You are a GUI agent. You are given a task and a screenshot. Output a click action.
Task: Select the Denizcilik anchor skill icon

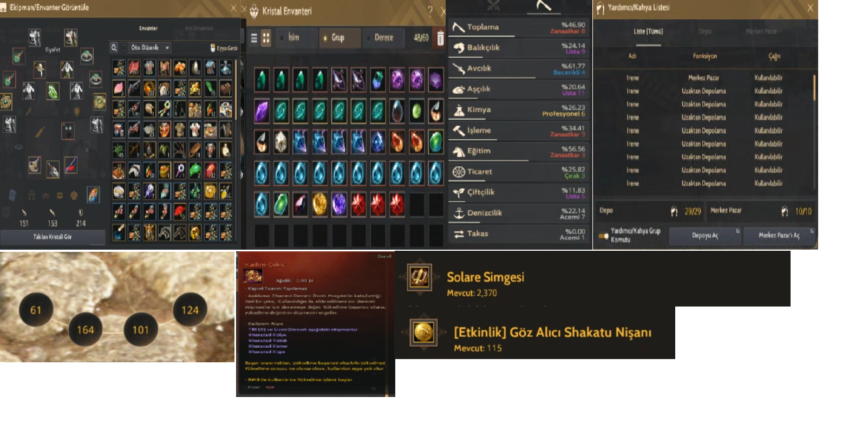click(459, 213)
